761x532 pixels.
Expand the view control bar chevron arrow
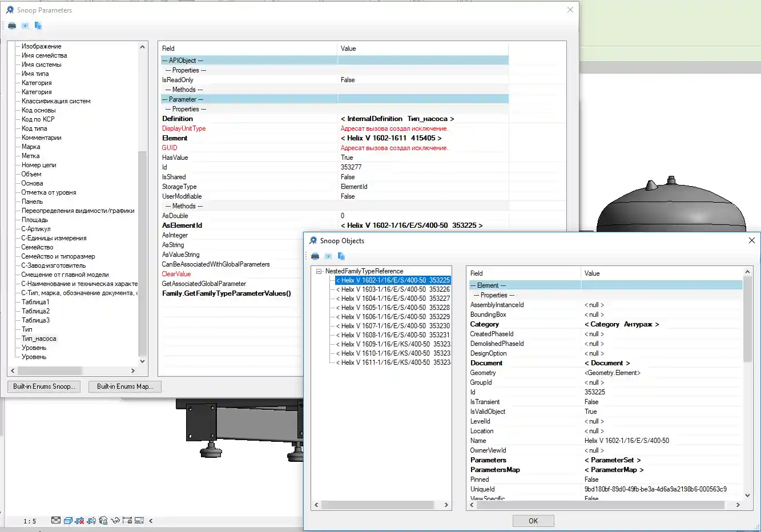click(151, 520)
